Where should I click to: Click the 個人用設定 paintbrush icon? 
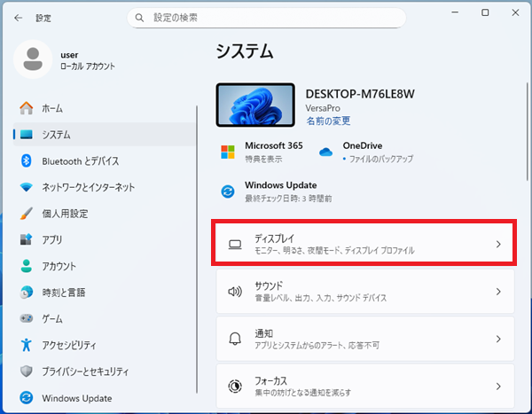click(x=27, y=214)
